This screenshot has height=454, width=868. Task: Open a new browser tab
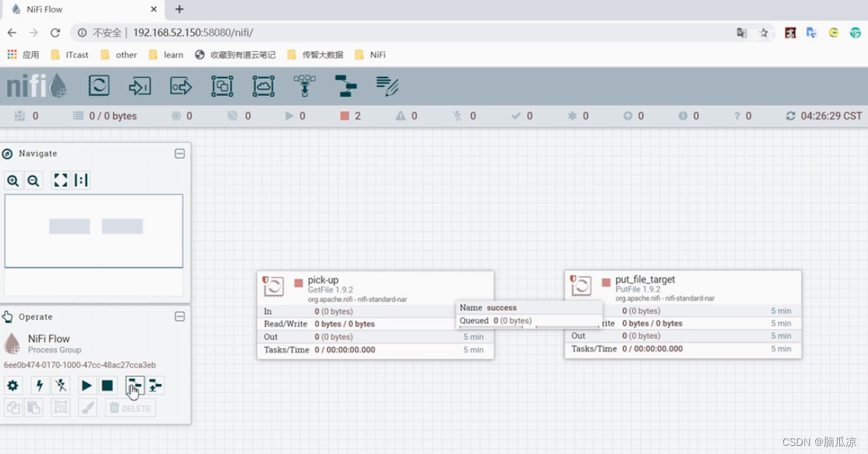(179, 10)
